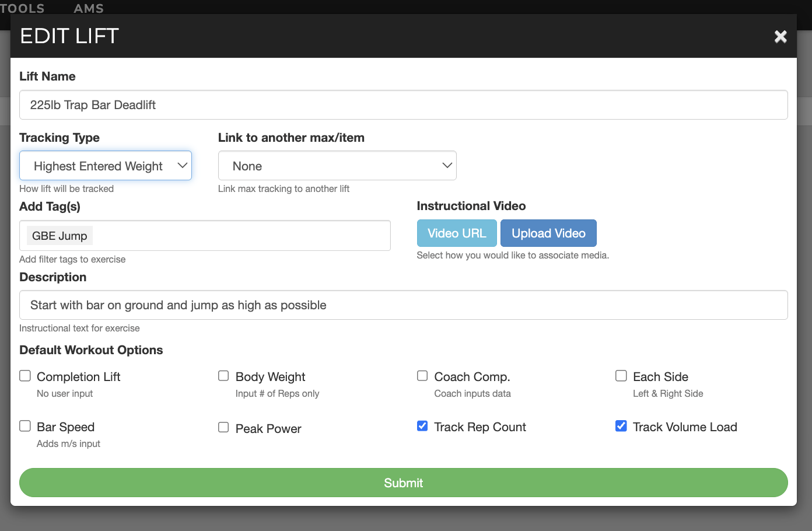Enable the Each Side checkbox
Viewport: 812px width, 531px height.
tap(621, 376)
